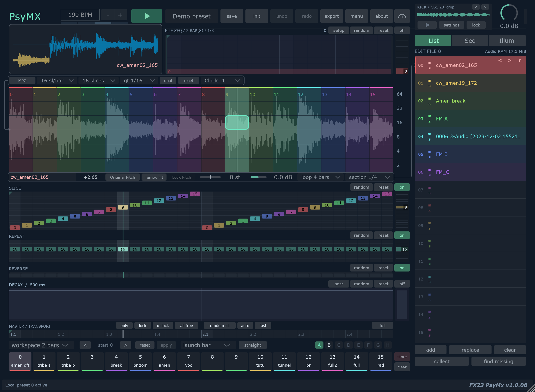Open the menu button in top bar
Screen dimensions: 535x392
point(356,16)
